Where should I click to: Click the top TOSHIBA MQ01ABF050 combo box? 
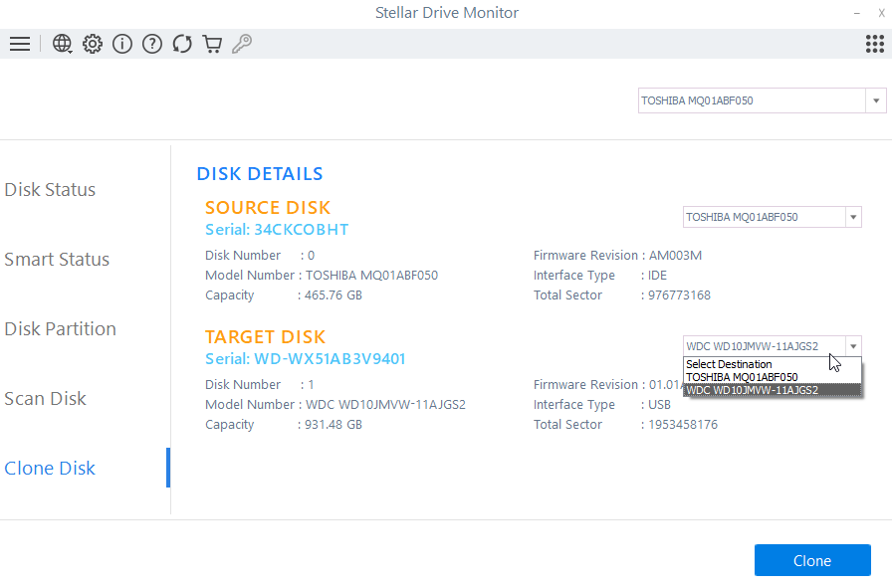coord(763,100)
